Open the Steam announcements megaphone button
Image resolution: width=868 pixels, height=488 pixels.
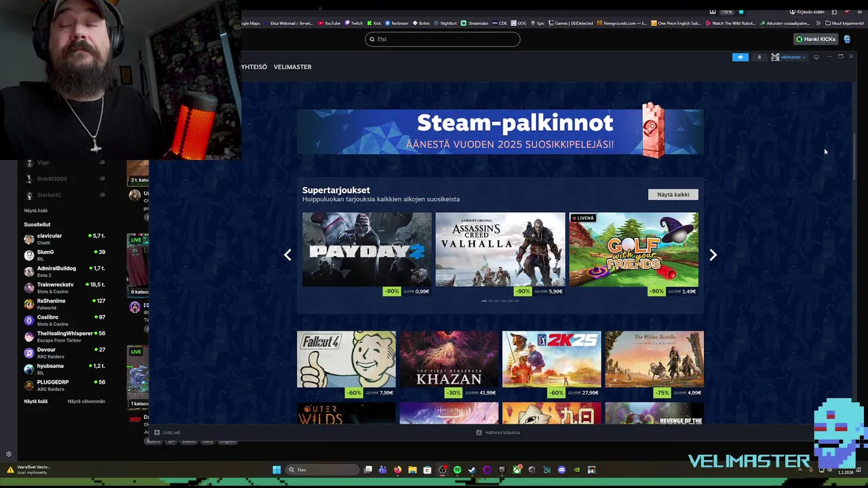740,57
